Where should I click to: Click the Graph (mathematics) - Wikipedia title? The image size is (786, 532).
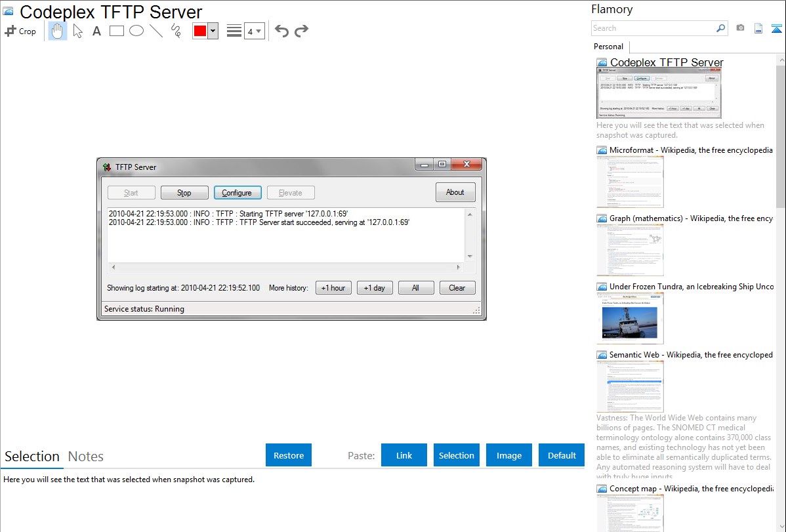pos(691,218)
